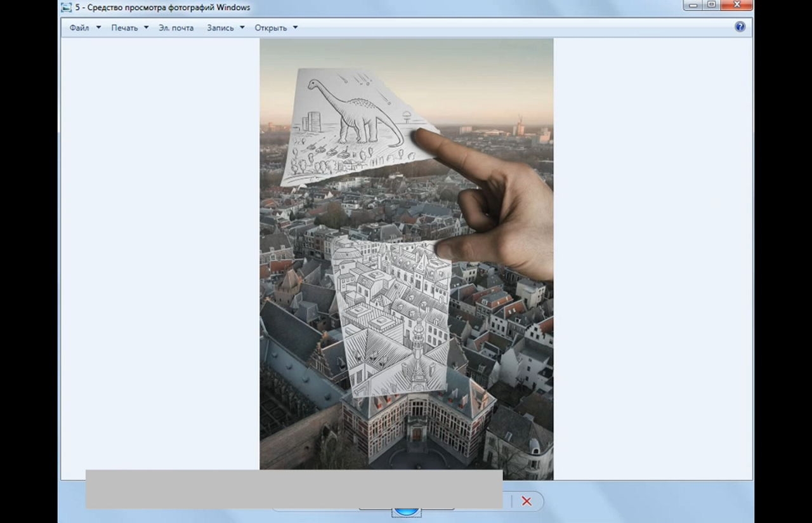This screenshot has width=812, height=523.
Task: Open the Запись menu
Action: 225,28
